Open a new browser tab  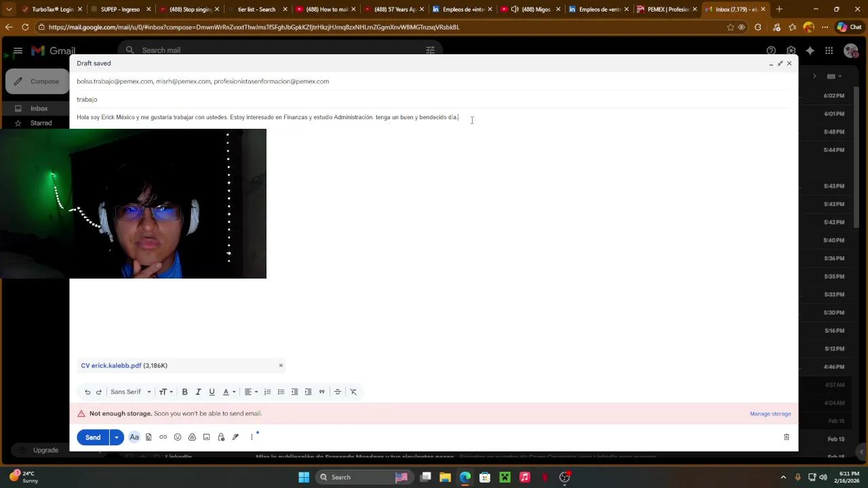(x=779, y=9)
